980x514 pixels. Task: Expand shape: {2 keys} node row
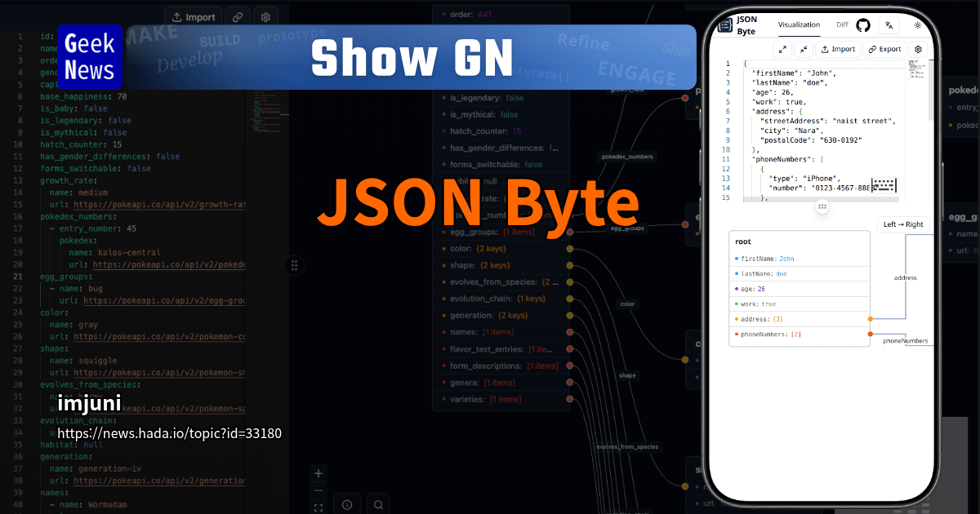(x=500, y=265)
